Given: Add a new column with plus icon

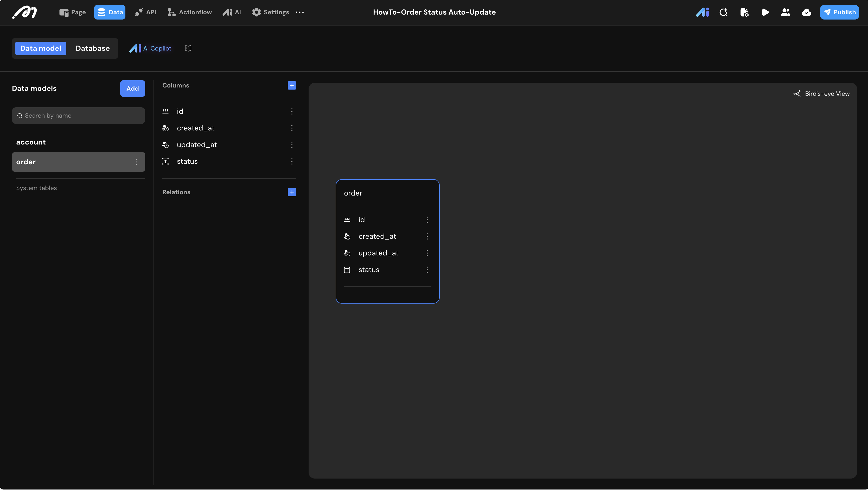Looking at the screenshot, I should [x=292, y=85].
